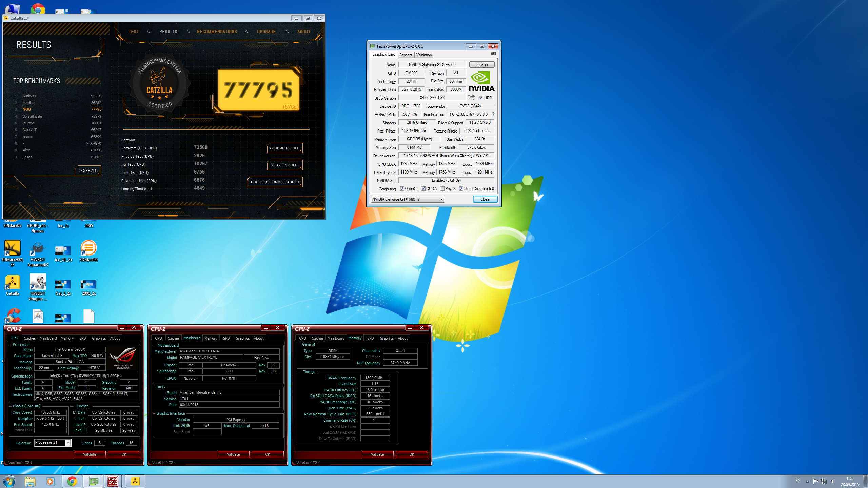Switch to the Validation tab in GPU-Z
The width and height of the screenshot is (868, 488).
[x=424, y=55]
